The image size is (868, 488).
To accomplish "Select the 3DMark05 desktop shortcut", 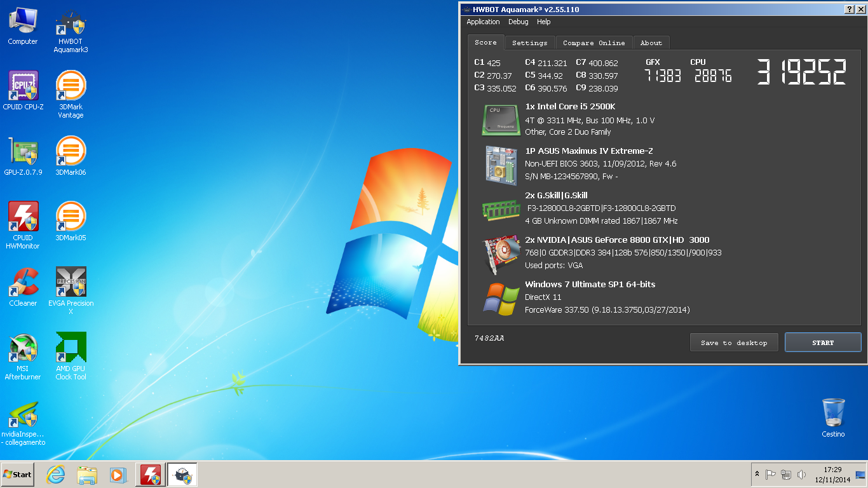I will tap(71, 222).
